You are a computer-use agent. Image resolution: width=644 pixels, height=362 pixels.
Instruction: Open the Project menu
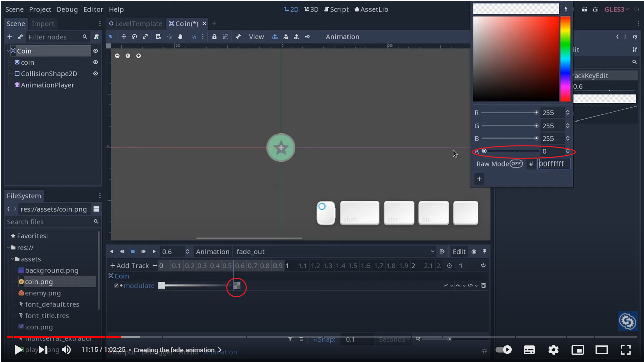pos(40,9)
